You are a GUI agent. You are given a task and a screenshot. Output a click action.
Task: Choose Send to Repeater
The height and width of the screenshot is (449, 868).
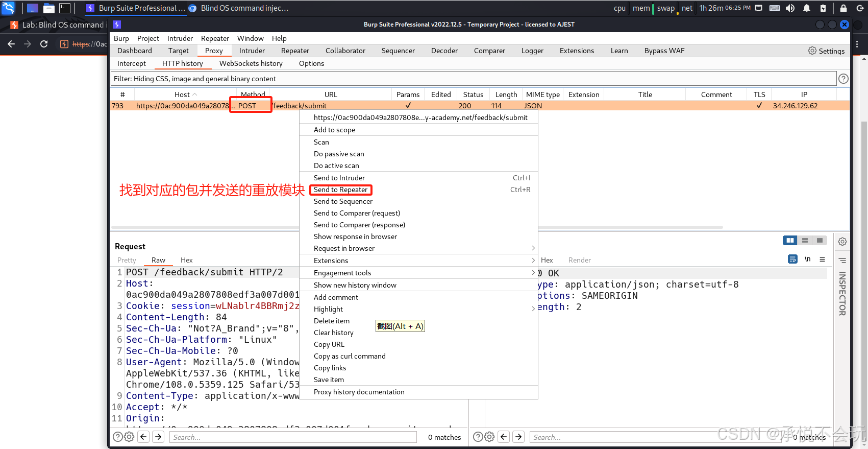point(340,190)
